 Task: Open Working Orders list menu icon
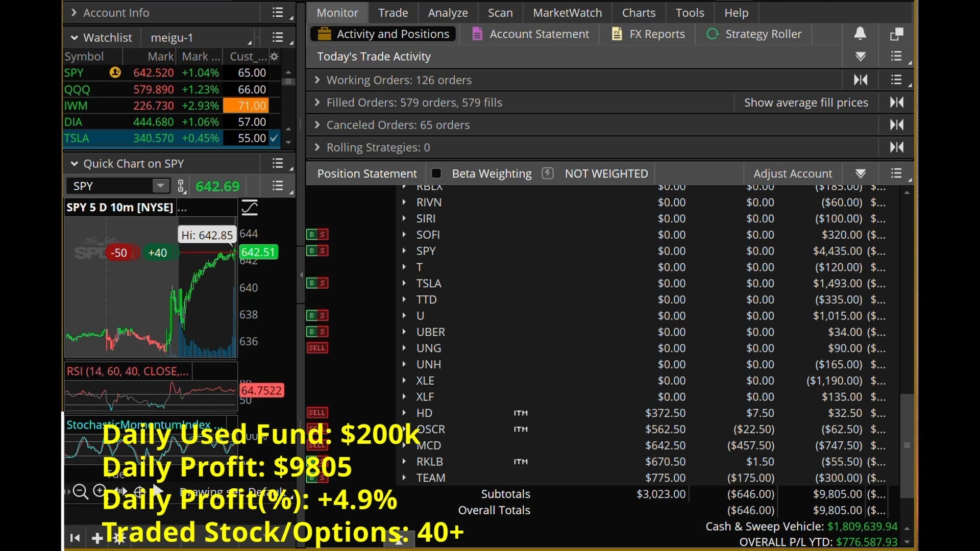click(x=896, y=80)
